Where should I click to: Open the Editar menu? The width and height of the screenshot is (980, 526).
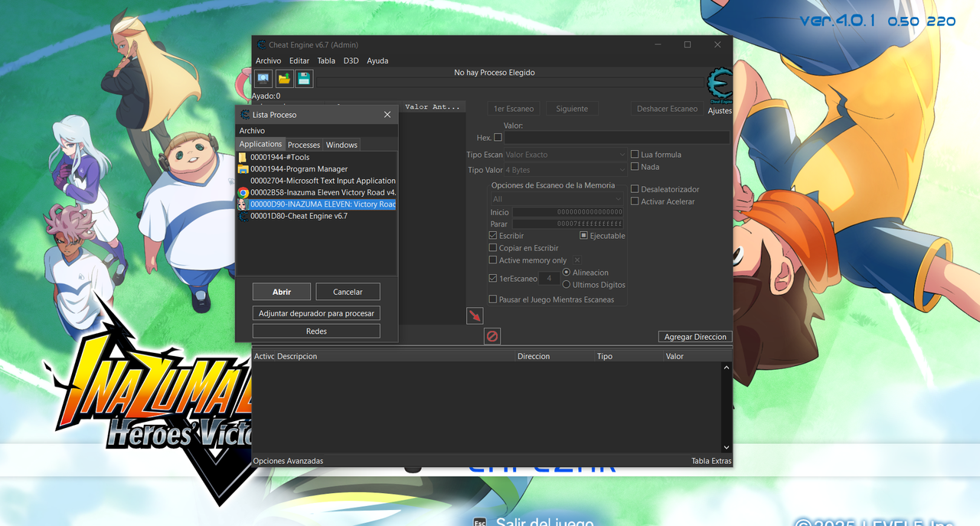click(x=299, y=61)
